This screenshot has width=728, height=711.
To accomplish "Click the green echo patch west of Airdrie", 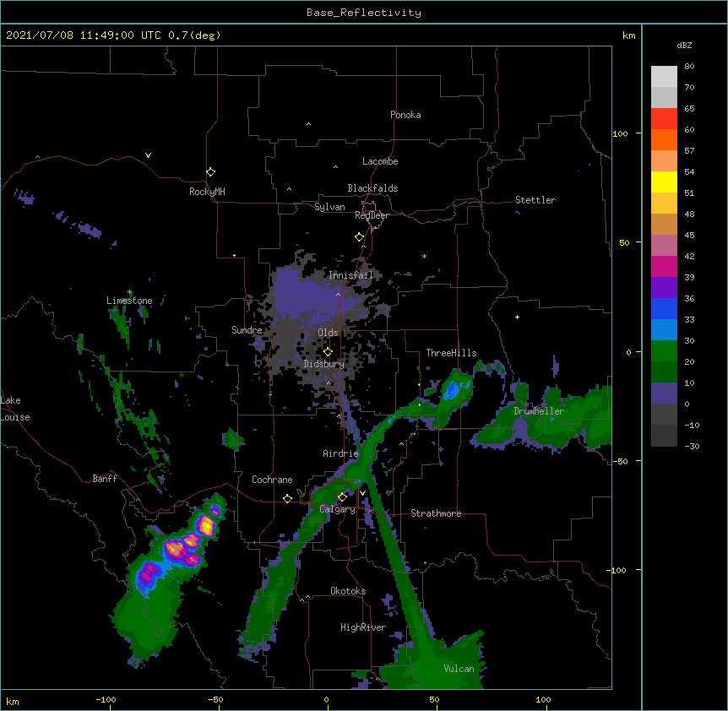I will pos(232,439).
